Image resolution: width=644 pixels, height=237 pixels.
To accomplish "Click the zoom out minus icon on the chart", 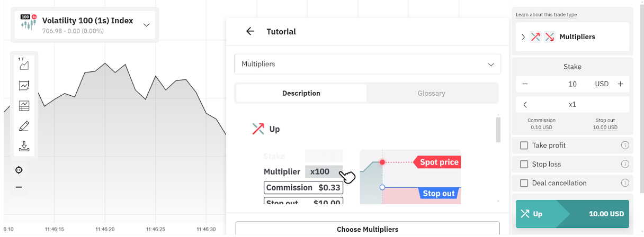I will [x=19, y=187].
